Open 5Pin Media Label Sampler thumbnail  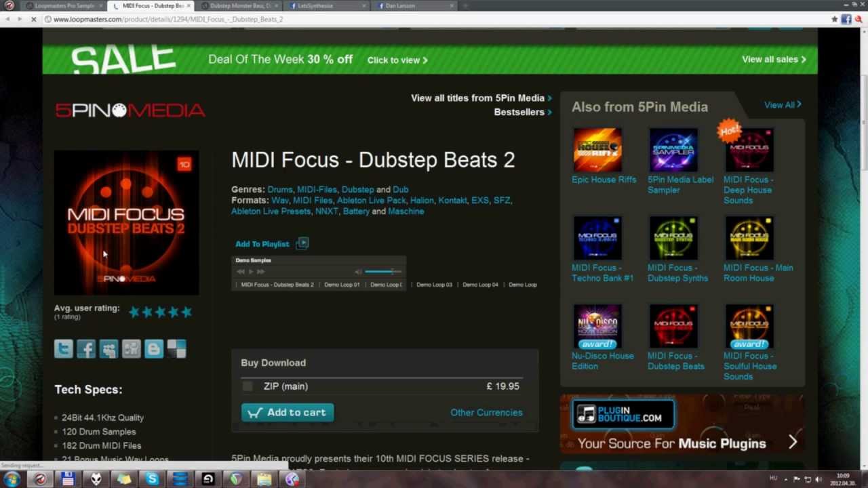673,150
